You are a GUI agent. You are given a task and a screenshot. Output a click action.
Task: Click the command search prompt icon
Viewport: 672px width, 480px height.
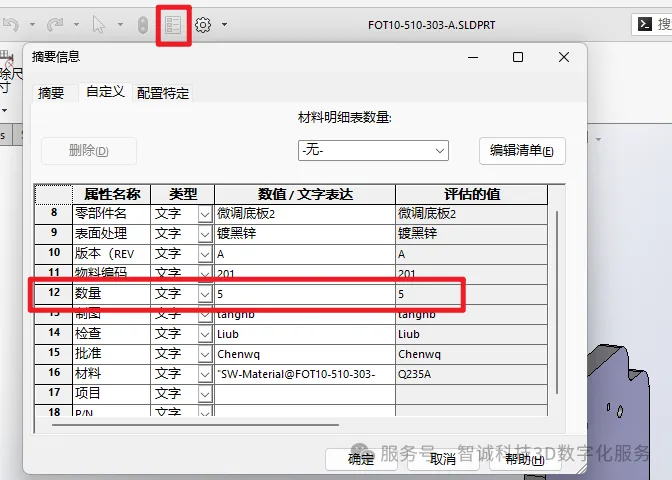point(645,24)
